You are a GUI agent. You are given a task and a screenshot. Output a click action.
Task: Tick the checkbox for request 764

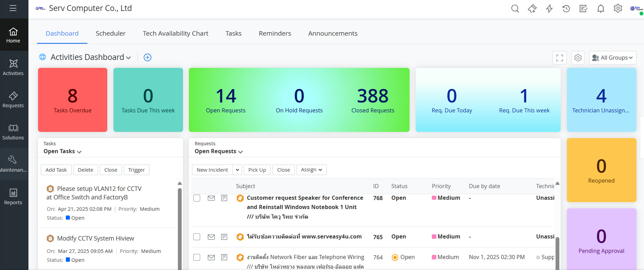click(197, 257)
